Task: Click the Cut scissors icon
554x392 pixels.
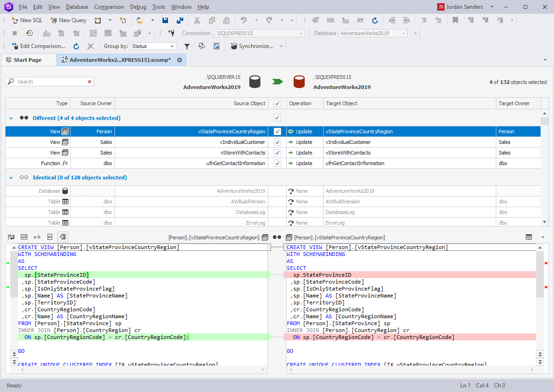Action: (x=197, y=20)
